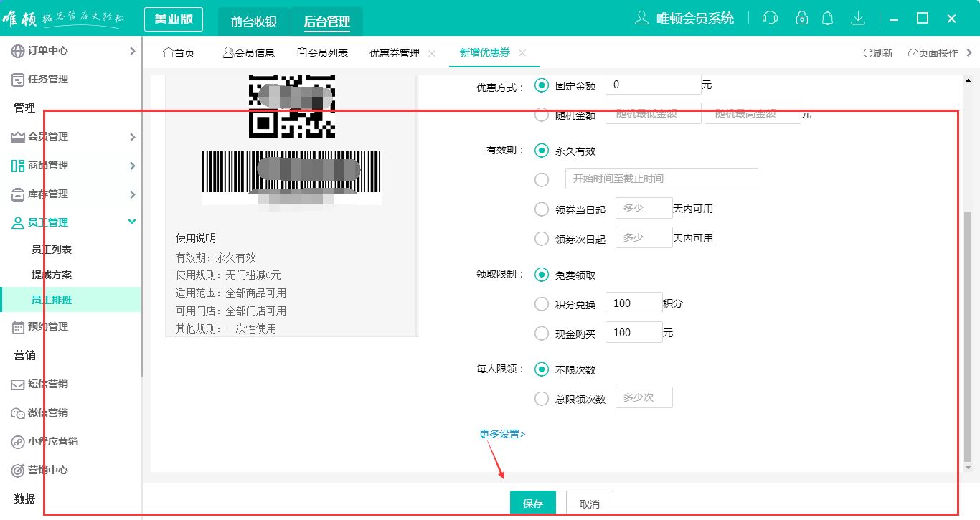Click the 订单中心 globe icon
Screen dimensions: 980x520
click(18, 51)
